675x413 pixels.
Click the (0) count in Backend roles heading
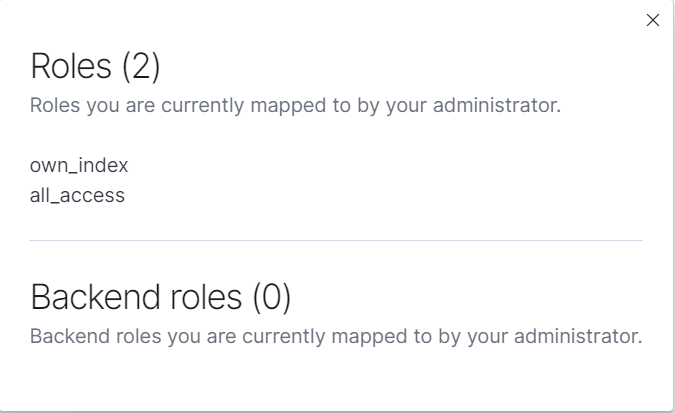(x=271, y=297)
